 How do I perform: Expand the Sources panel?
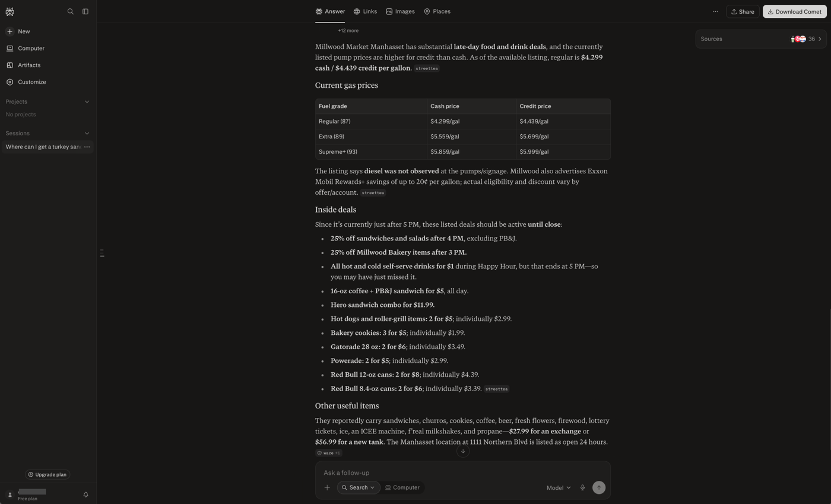(x=760, y=39)
